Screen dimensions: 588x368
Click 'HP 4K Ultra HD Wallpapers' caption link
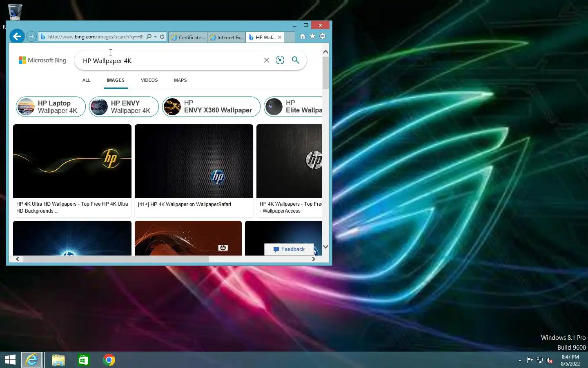coord(72,207)
